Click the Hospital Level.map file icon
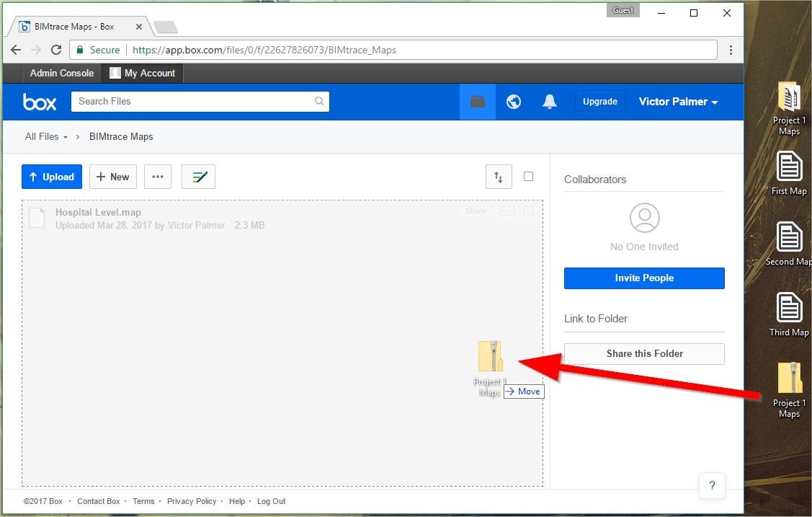812x517 pixels. click(x=37, y=218)
